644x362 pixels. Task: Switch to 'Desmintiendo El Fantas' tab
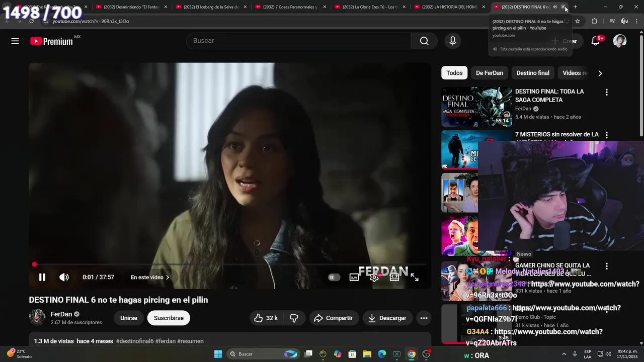131,7
